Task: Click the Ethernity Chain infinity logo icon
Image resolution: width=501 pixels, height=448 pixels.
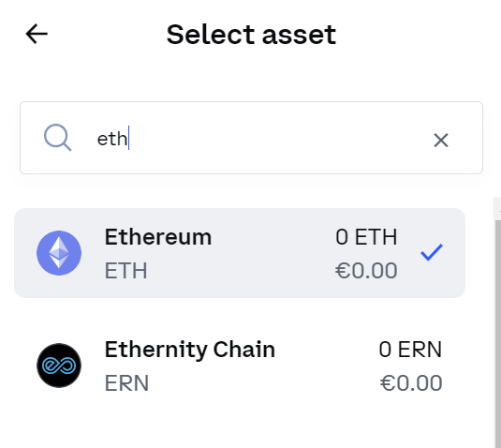Action: (x=59, y=366)
